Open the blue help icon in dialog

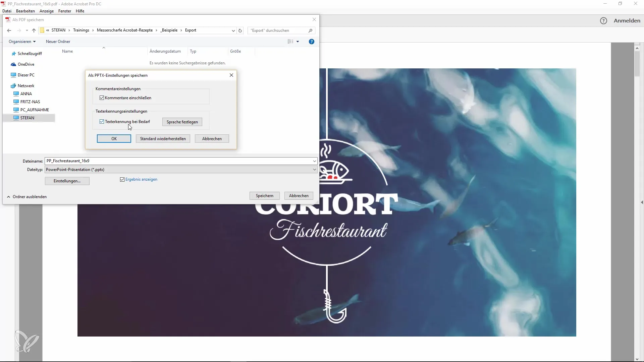pos(312,42)
